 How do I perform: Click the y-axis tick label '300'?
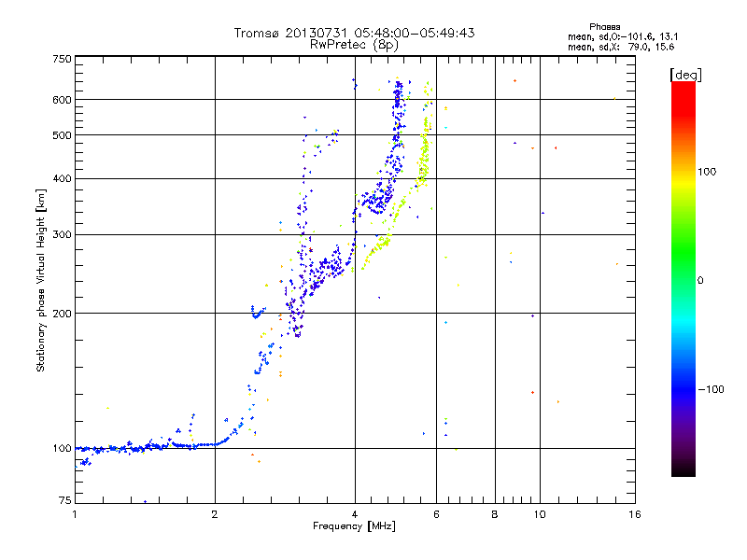pyautogui.click(x=62, y=235)
